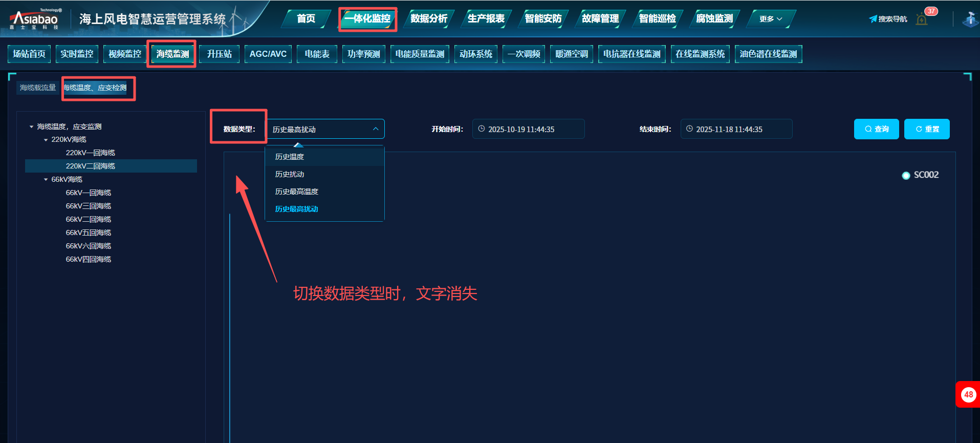This screenshot has width=980, height=443.
Task: Click the user avatar icon at top right
Action: pos(970,19)
